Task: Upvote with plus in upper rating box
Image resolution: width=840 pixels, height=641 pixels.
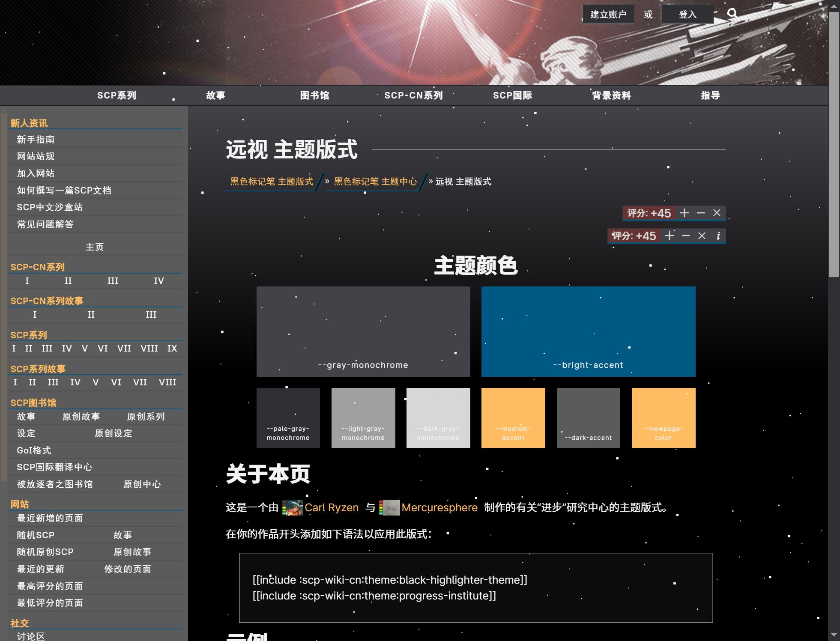Action: [685, 213]
